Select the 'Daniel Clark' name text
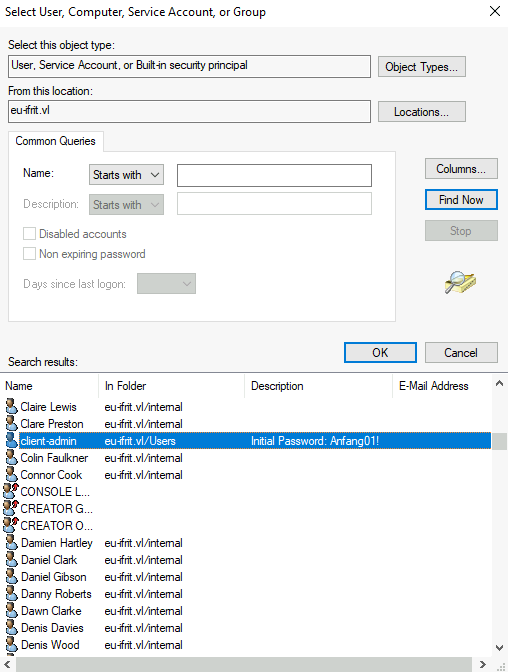This screenshot has width=508, height=672. pos(49,560)
